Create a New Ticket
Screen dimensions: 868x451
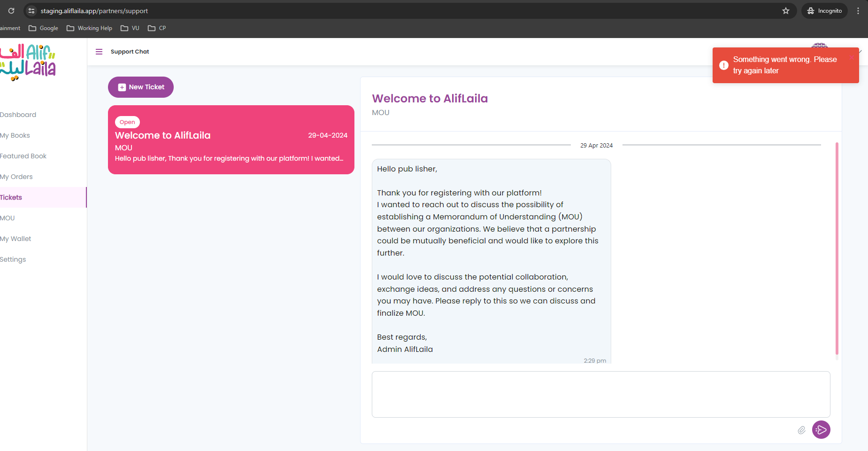pyautogui.click(x=141, y=87)
